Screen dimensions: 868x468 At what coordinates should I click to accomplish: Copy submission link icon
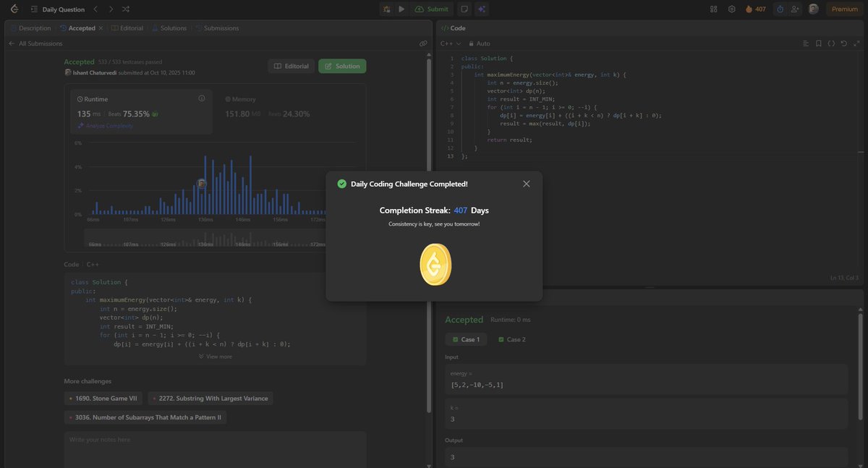point(423,43)
